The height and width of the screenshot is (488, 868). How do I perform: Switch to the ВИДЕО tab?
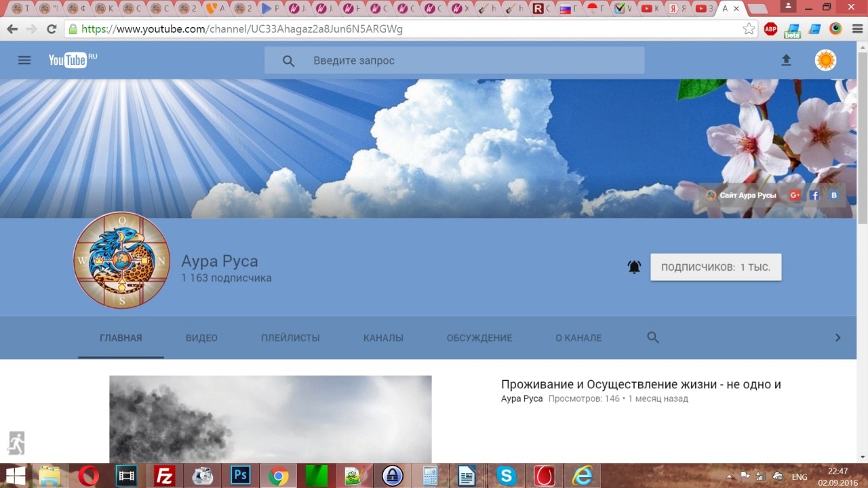click(x=201, y=338)
